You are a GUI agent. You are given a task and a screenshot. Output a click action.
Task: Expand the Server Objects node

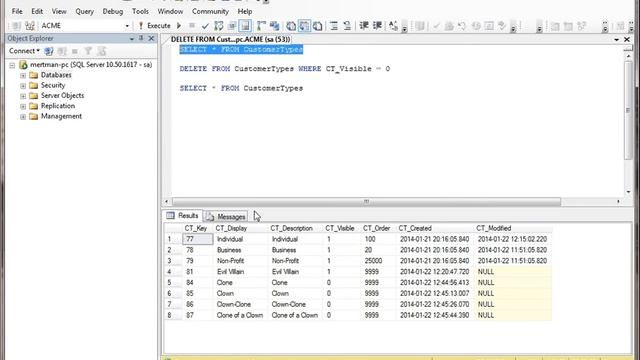[x=23, y=96]
